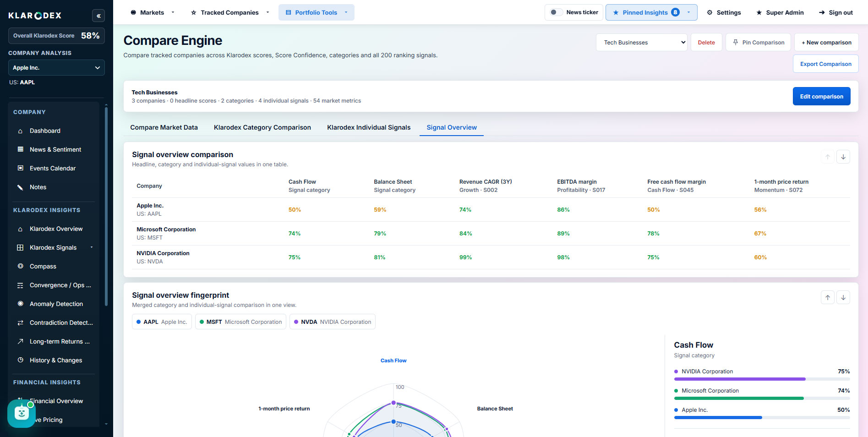
Task: Click the New comparison button
Action: click(x=826, y=42)
